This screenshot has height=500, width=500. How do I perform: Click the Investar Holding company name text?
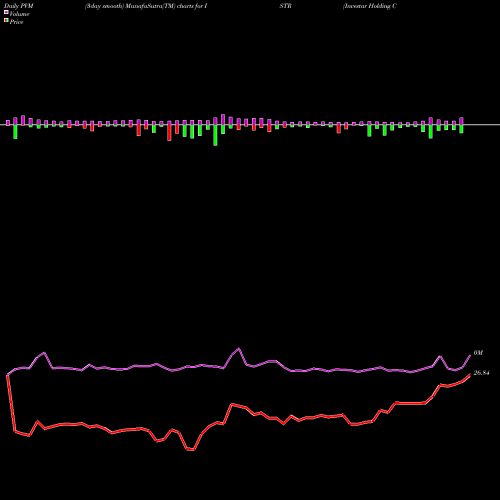coord(370,6)
